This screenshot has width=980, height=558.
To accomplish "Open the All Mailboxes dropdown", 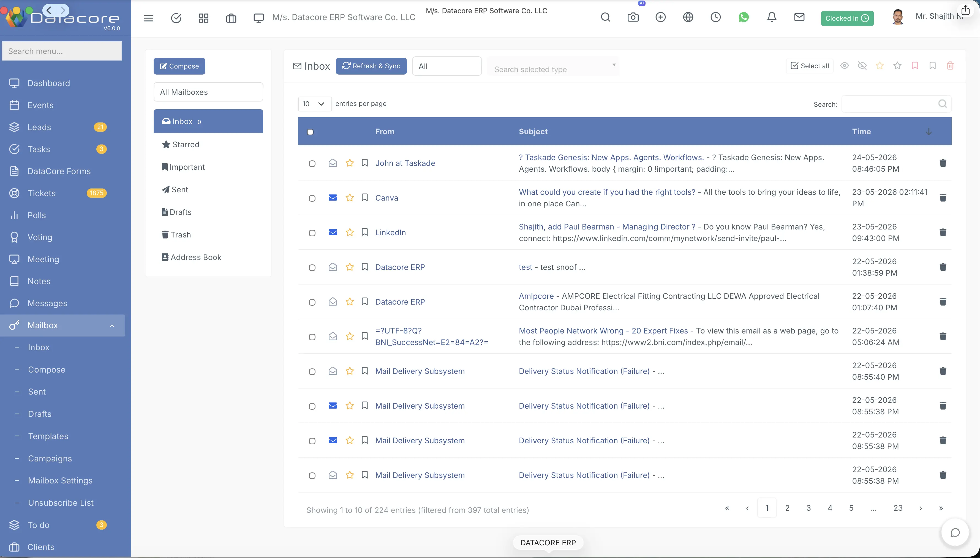I will [x=208, y=92].
